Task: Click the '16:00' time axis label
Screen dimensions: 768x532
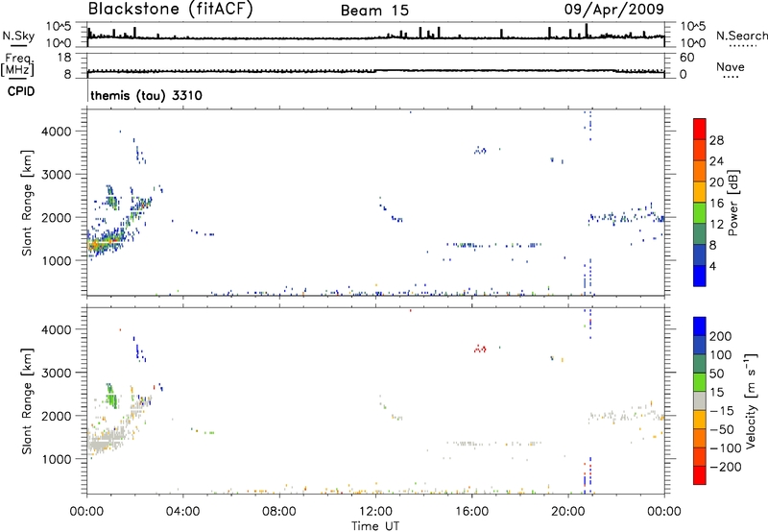Action: (471, 512)
